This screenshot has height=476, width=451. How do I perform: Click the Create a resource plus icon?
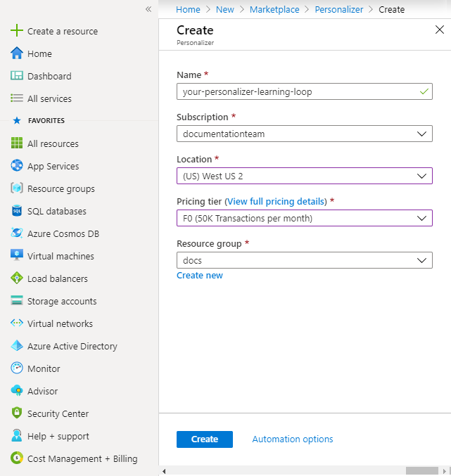pyautogui.click(x=17, y=31)
